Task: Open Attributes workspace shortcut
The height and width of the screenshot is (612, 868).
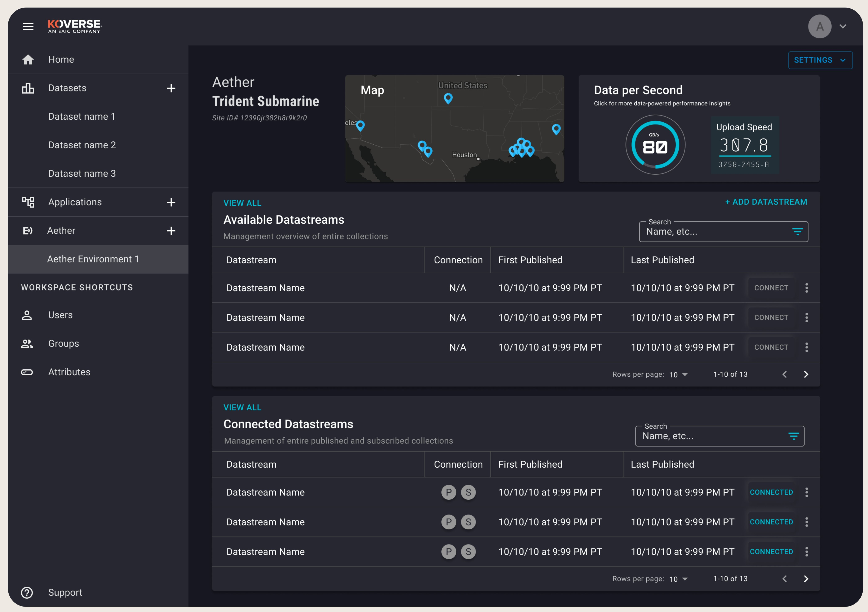Action: tap(69, 372)
